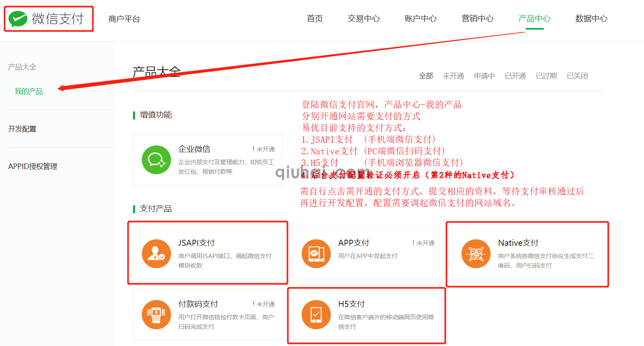
Task: Filter products by 未开通
Action: pos(453,76)
